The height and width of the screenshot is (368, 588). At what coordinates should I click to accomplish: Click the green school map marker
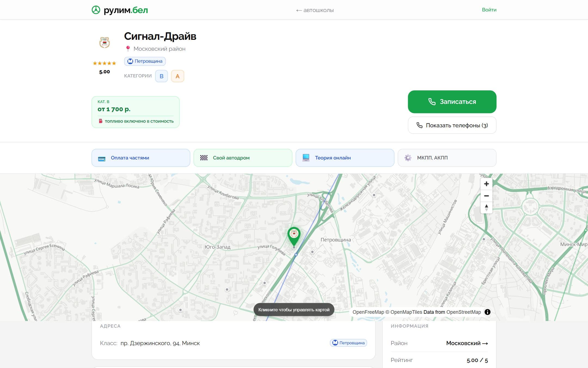pyautogui.click(x=294, y=236)
